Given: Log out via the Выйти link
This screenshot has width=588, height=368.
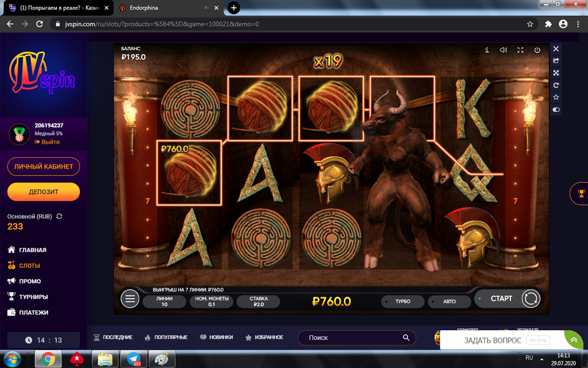Looking at the screenshot, I should coord(47,142).
